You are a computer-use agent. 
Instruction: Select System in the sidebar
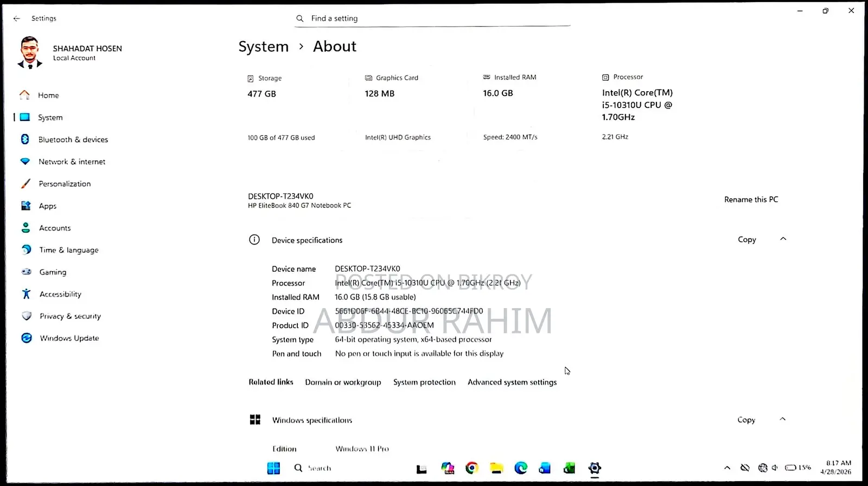[x=50, y=118]
